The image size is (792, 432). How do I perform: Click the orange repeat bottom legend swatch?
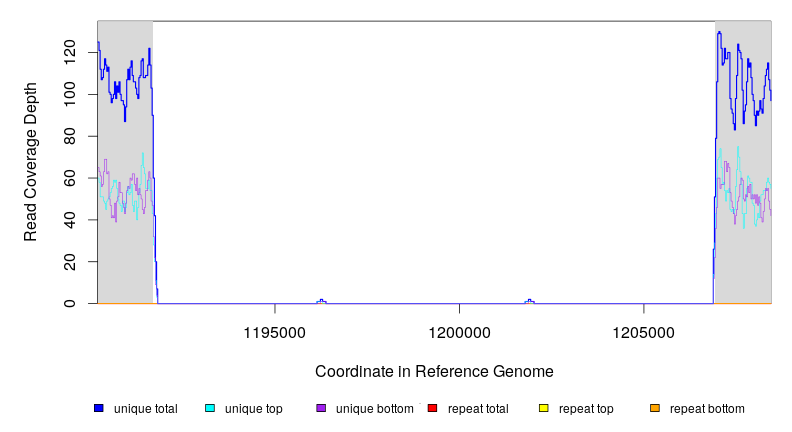(x=655, y=408)
